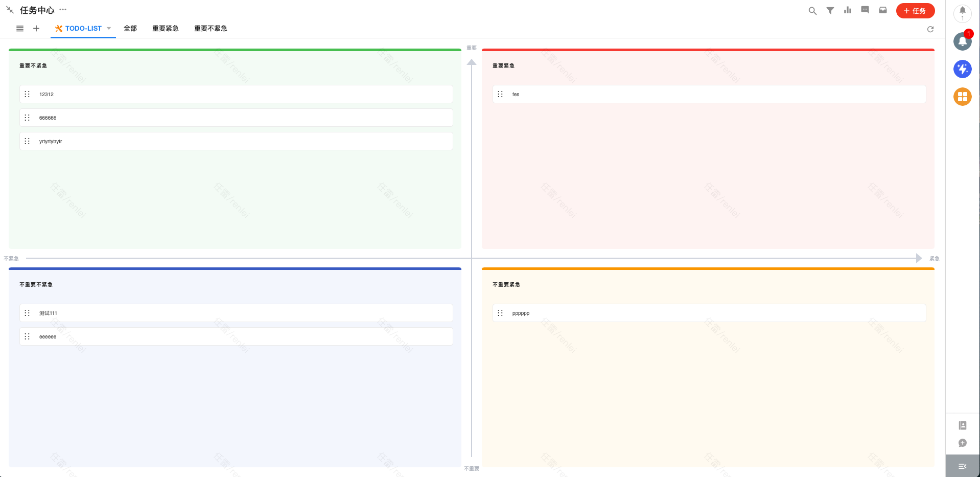The image size is (980, 477).
Task: Refresh the task board
Action: [930, 29]
